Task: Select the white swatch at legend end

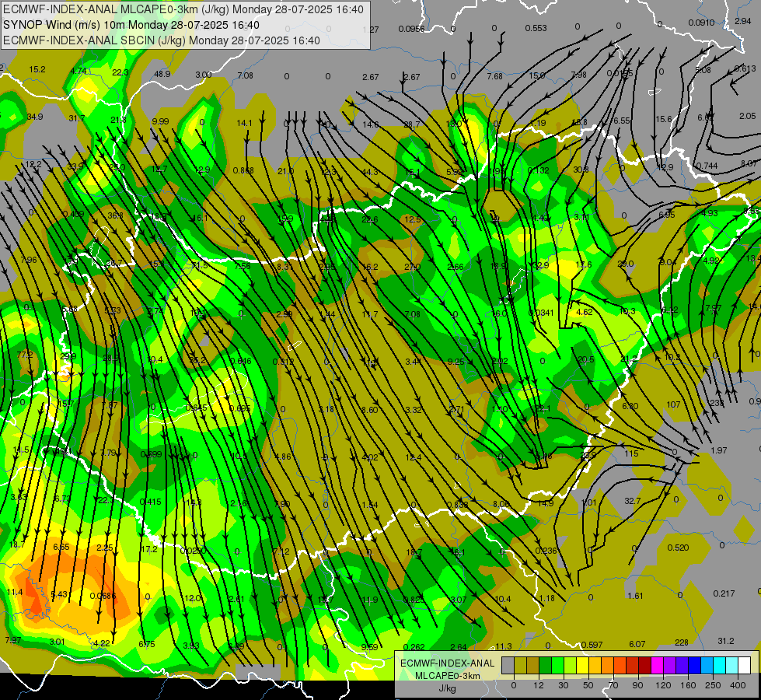Action: point(745,665)
